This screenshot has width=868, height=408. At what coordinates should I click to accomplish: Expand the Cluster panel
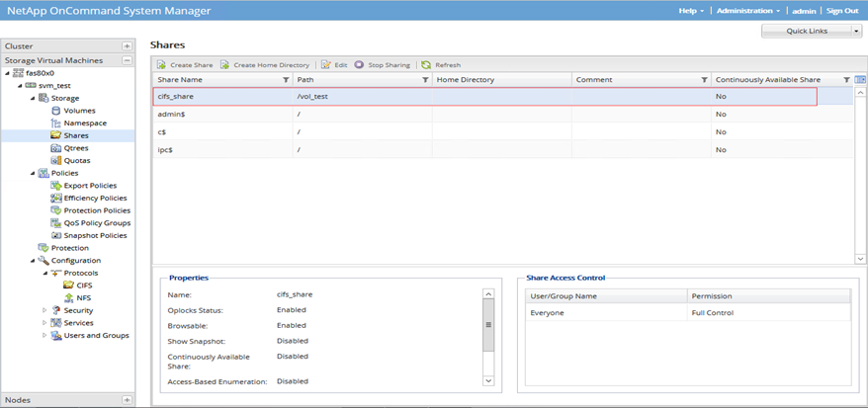(x=127, y=46)
